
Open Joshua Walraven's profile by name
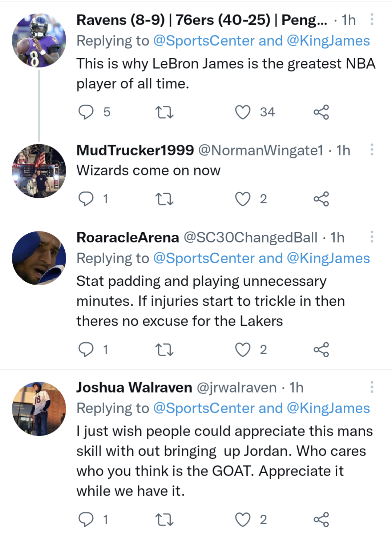click(134, 388)
